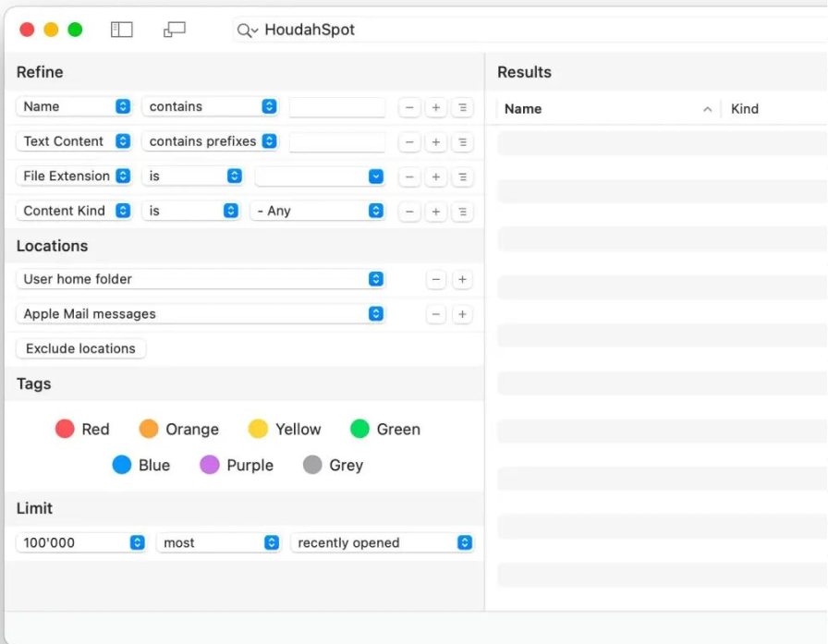Remove the Name criterion row

click(409, 108)
